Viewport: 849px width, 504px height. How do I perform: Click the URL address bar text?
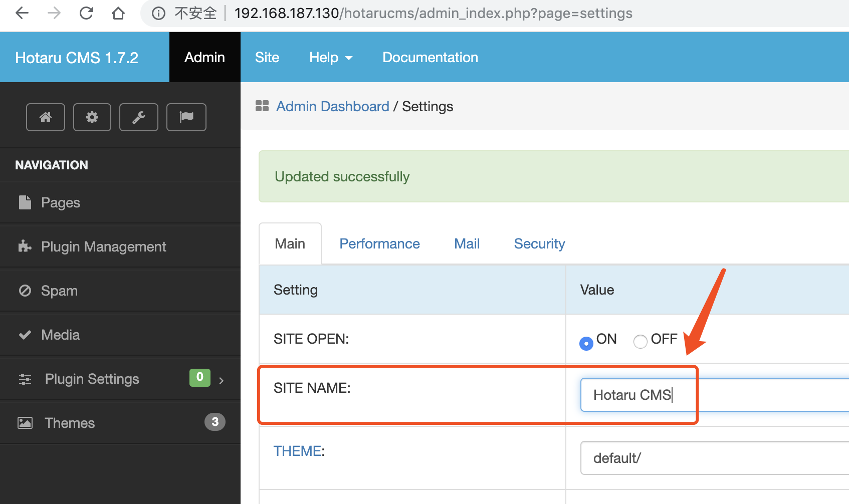433,13
